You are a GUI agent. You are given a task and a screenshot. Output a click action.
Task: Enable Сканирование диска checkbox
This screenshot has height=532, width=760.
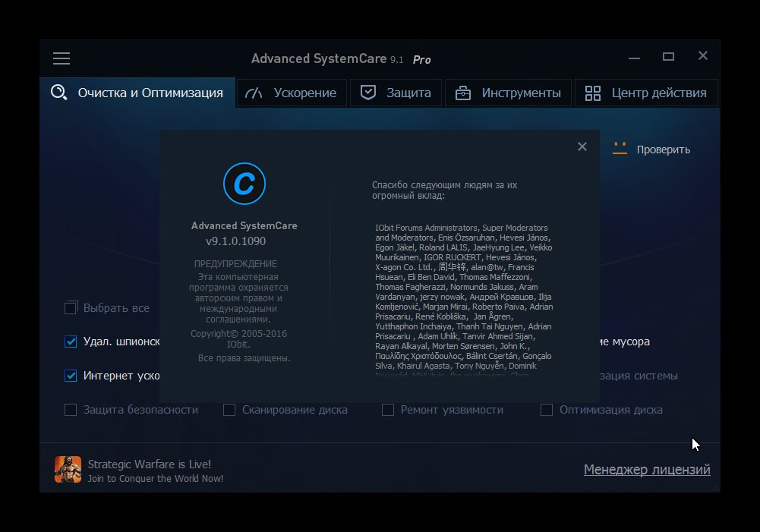[229, 410]
